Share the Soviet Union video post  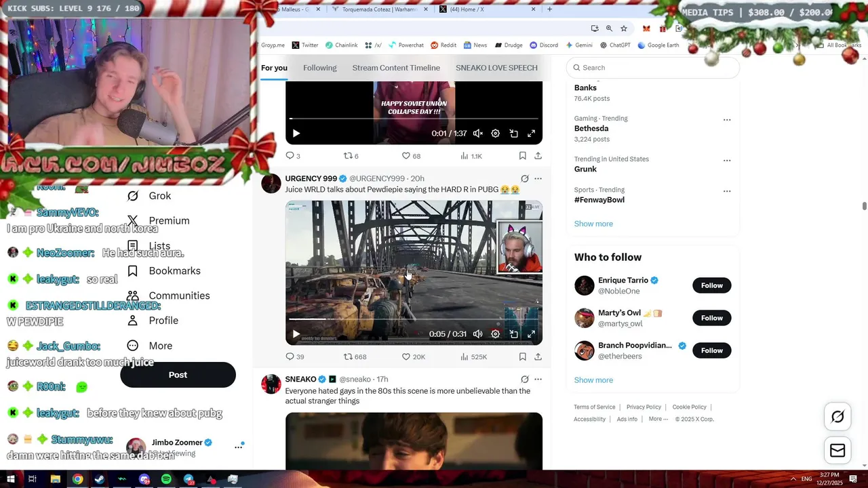[x=538, y=156]
